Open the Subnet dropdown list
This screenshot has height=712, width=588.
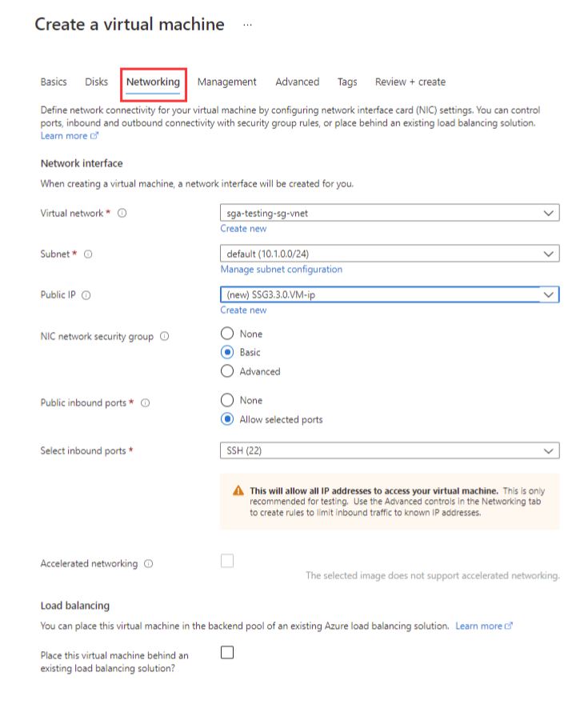point(389,254)
